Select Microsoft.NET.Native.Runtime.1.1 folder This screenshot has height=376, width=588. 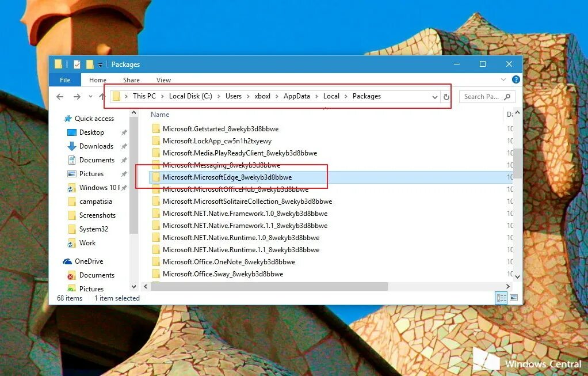pyautogui.click(x=240, y=250)
